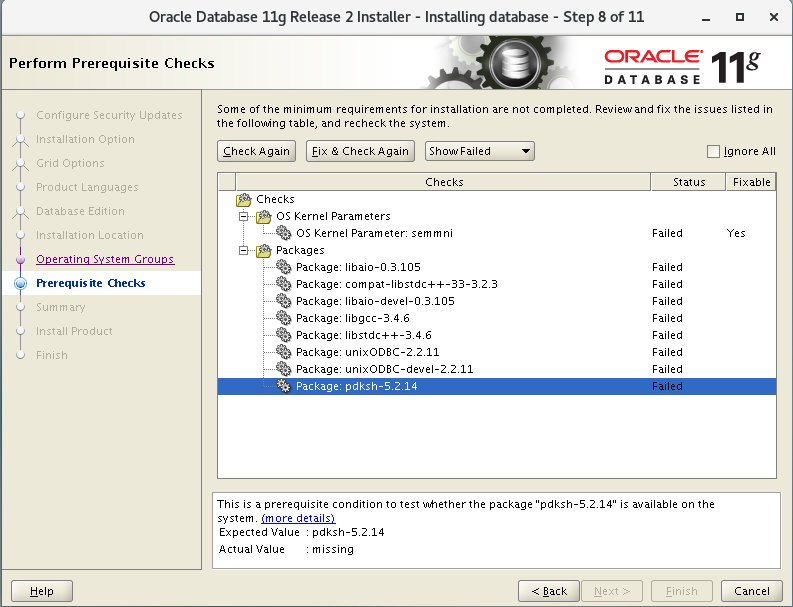The width and height of the screenshot is (793, 607).
Task: Click the Fixable column header
Action: pyautogui.click(x=751, y=182)
